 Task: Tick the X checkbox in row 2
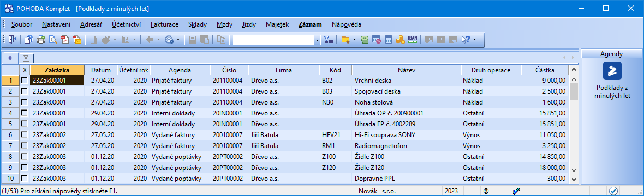coord(24,91)
